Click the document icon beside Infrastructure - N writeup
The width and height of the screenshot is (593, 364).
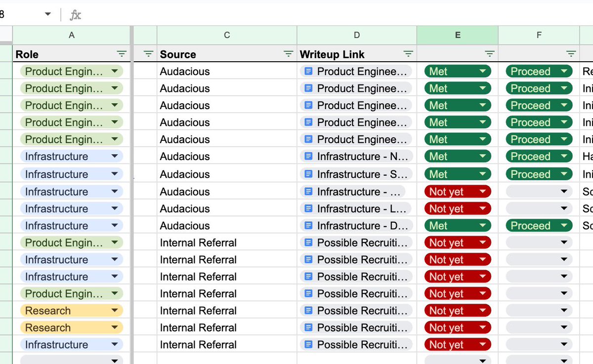click(x=309, y=157)
